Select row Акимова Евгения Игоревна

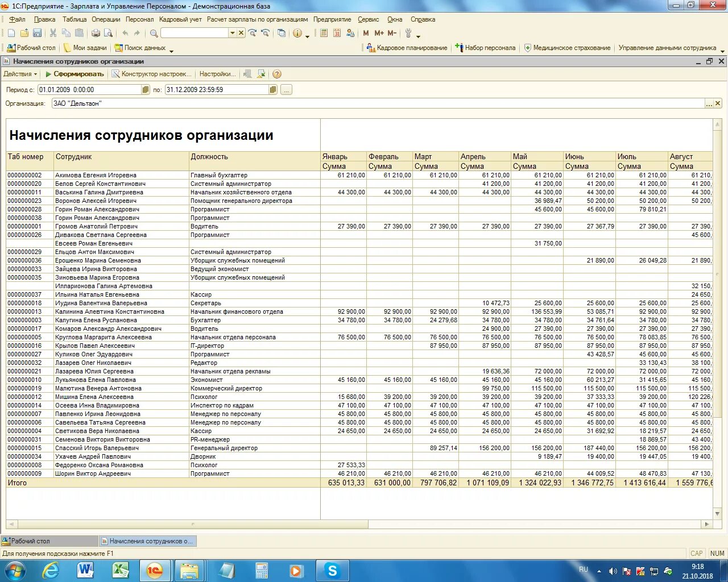pos(359,175)
